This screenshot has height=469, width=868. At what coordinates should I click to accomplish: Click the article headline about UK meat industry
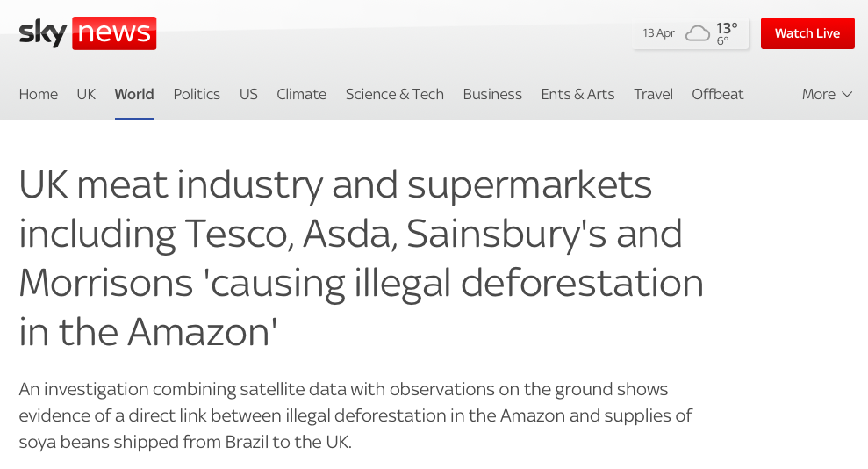click(x=361, y=258)
